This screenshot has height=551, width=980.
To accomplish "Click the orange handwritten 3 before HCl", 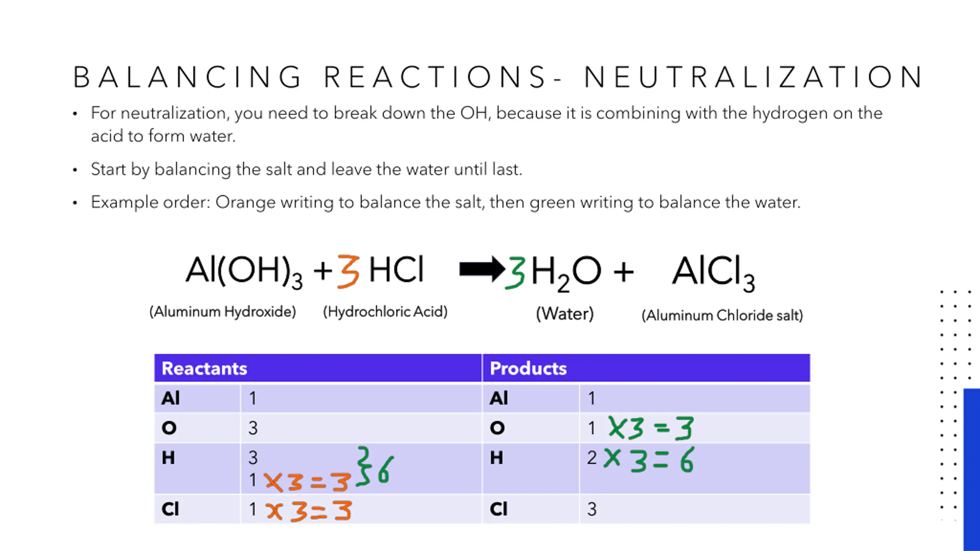I will pos(348,271).
